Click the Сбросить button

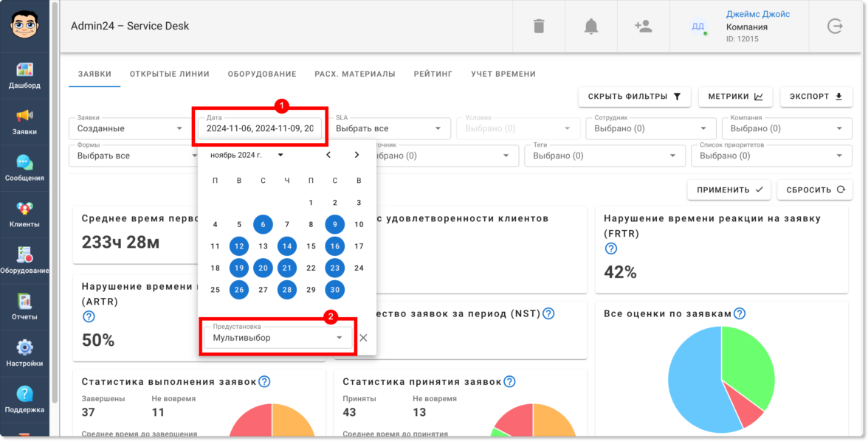tap(815, 190)
